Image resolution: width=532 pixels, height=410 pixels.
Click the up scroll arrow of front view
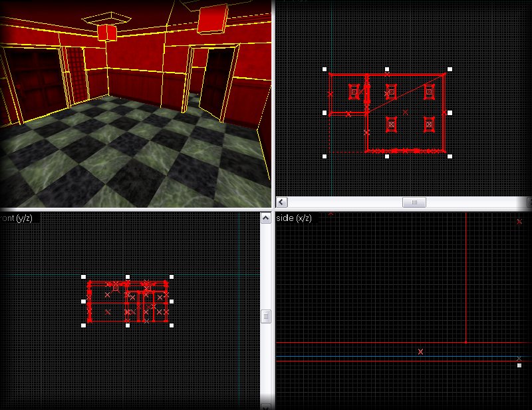(266, 217)
